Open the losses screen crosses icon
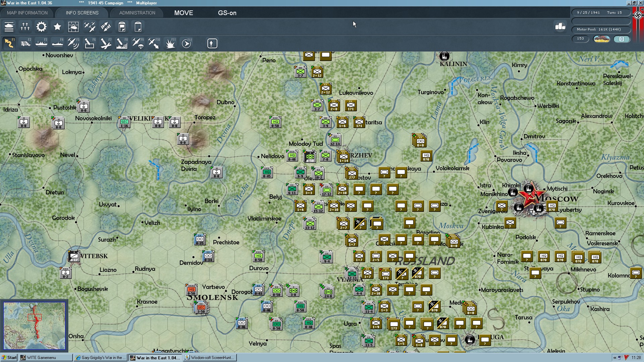The height and width of the screenshot is (362, 644). click(25, 26)
